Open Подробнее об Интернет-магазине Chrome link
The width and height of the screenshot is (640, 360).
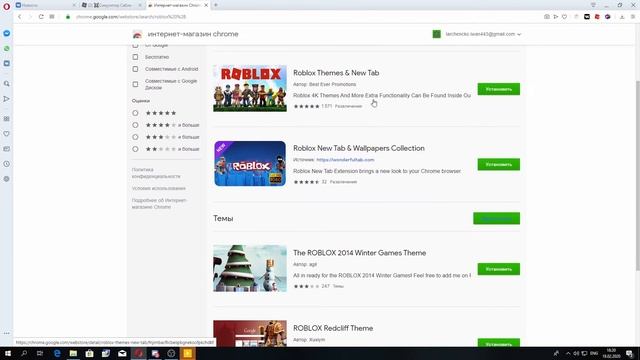click(159, 204)
